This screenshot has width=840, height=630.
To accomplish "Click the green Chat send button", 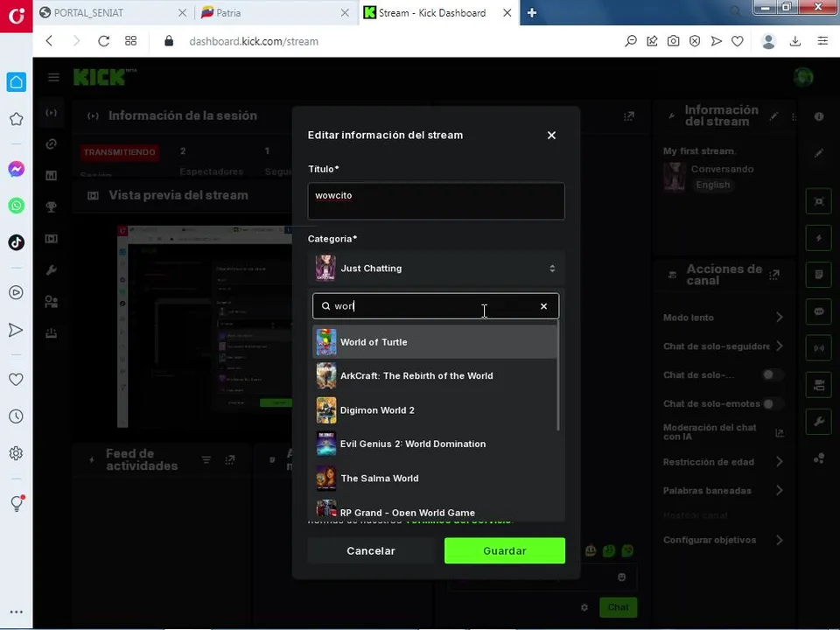I will [619, 607].
